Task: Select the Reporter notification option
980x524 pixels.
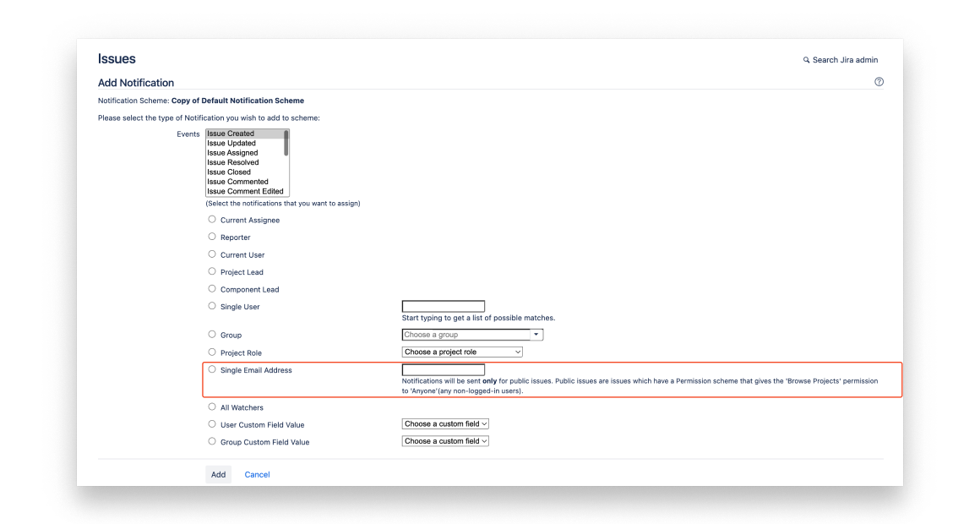Action: tap(212, 237)
